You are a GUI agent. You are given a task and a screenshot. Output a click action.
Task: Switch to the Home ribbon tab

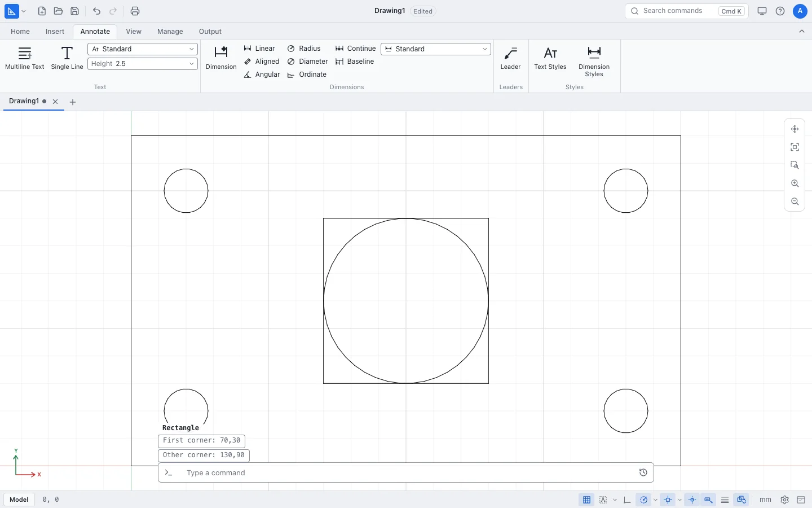pyautogui.click(x=20, y=32)
